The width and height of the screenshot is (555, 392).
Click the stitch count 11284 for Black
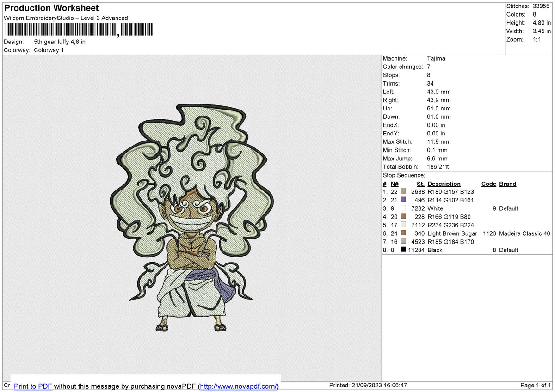coord(416,250)
